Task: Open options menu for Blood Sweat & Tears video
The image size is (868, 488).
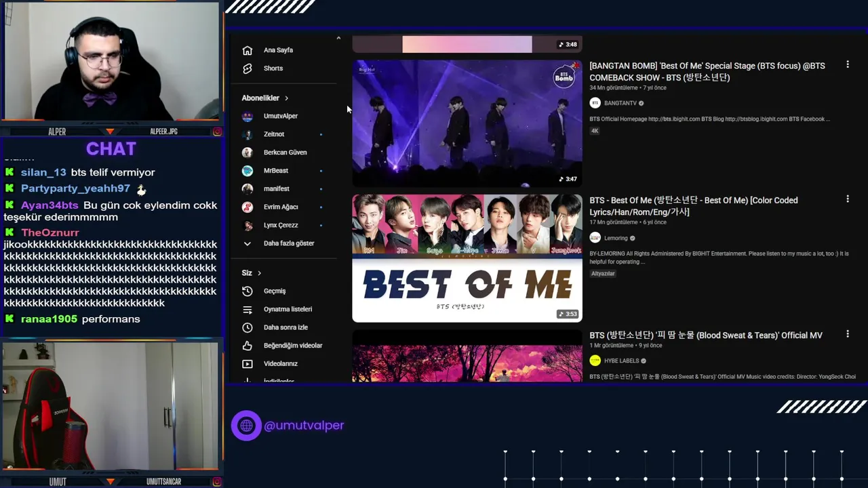Action: (x=847, y=334)
